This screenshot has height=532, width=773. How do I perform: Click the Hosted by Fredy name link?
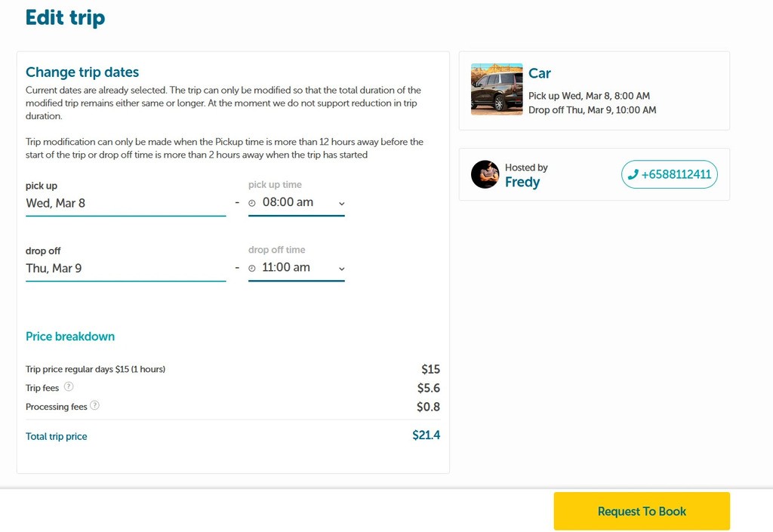pos(524,182)
